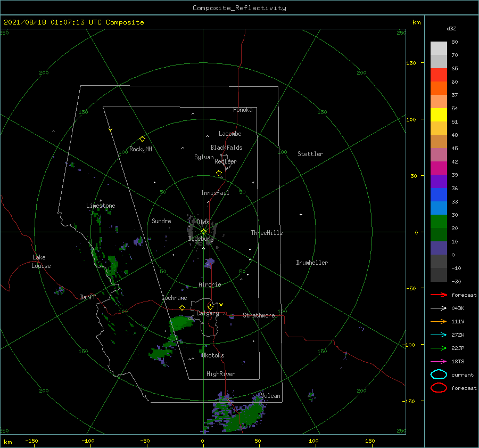This screenshot has height=448, width=479.
Task: Click the HighRiver town label
Action: (x=221, y=374)
